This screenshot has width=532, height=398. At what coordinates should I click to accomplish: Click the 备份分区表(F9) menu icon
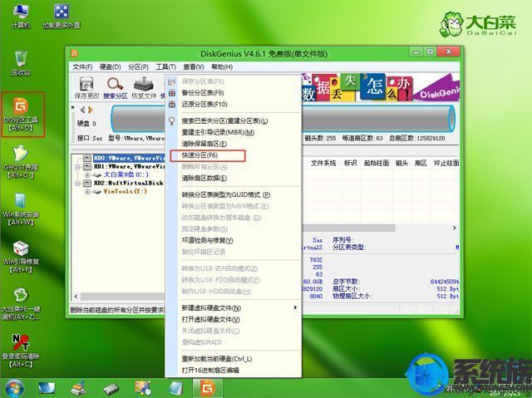click(172, 93)
